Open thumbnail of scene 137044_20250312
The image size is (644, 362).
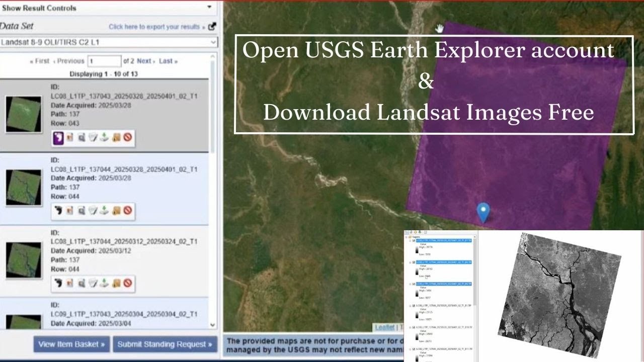[23, 260]
